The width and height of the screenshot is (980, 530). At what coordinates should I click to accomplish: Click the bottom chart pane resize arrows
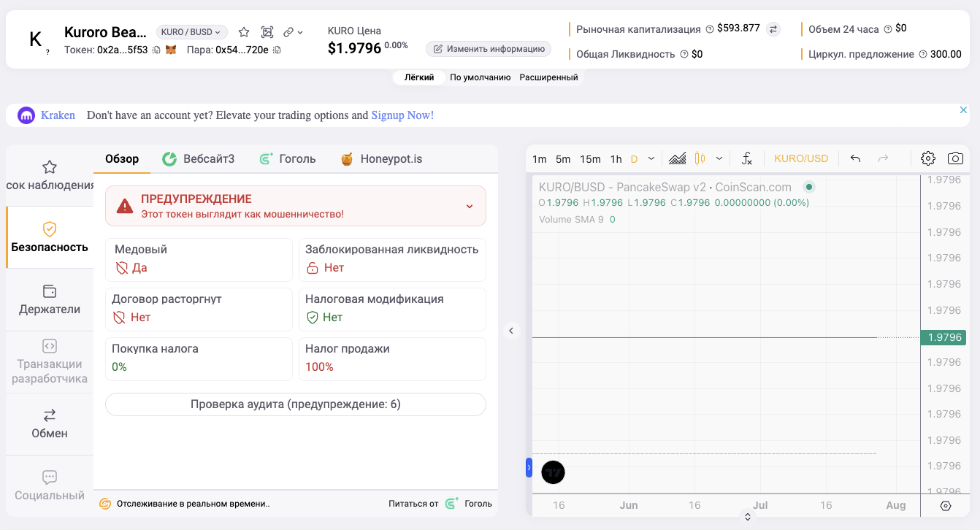(x=748, y=517)
